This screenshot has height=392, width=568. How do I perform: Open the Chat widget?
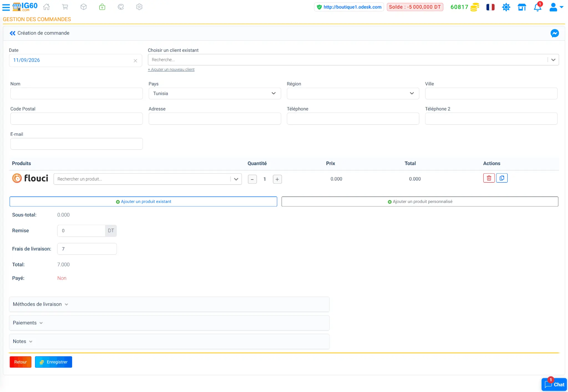554,385
